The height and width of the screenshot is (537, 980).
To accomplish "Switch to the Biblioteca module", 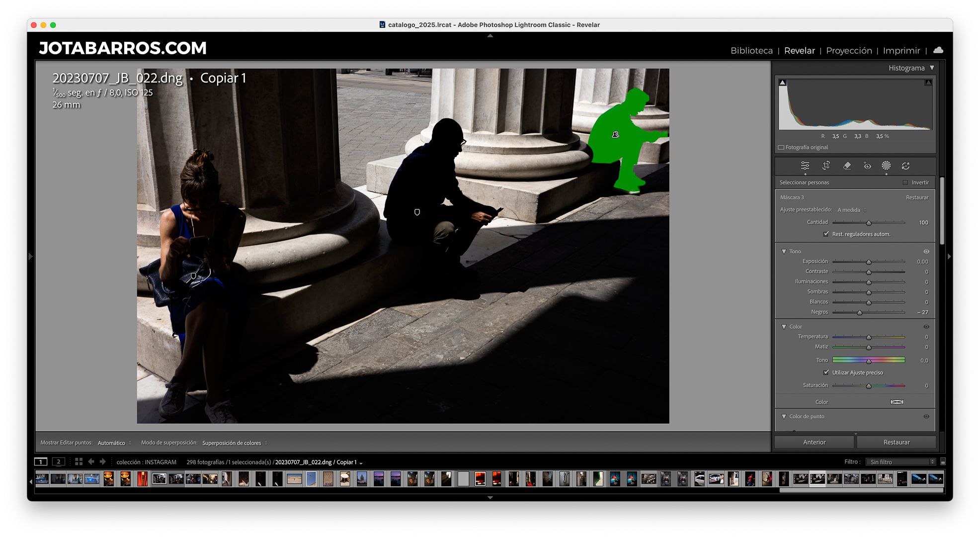I will pyautogui.click(x=751, y=50).
